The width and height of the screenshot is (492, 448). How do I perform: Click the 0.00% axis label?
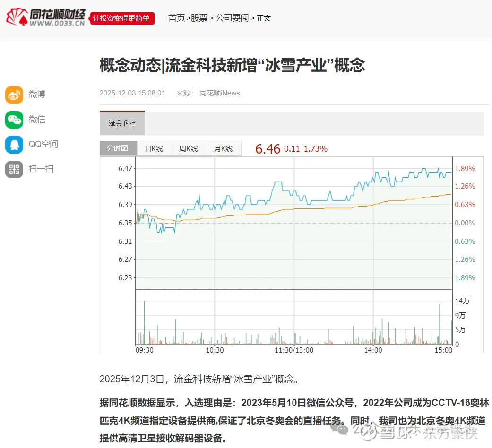[465, 223]
